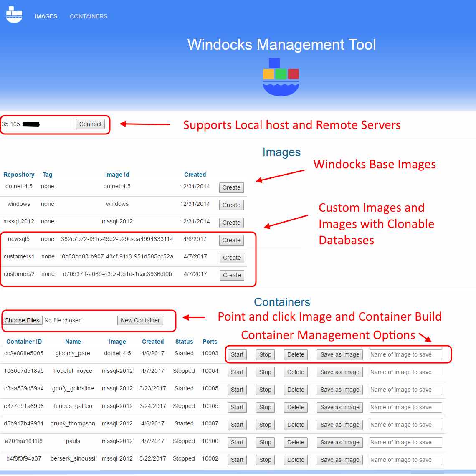Save furious_galileo container as image
The image size is (476, 476).
[339, 407]
